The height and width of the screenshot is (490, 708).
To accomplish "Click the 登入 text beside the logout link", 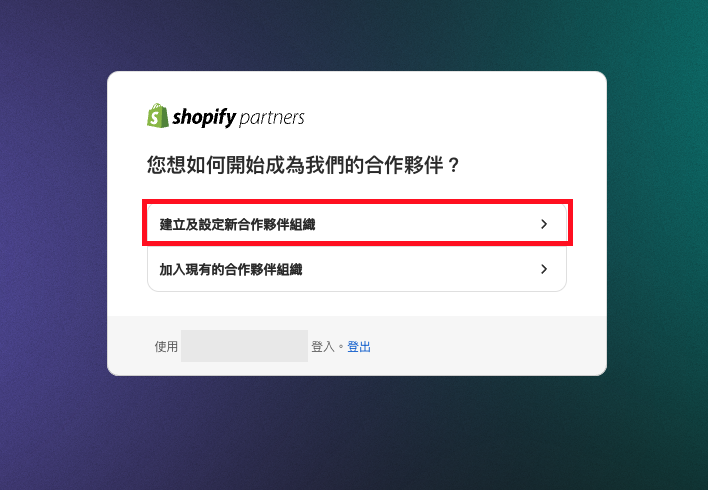I will [323, 346].
